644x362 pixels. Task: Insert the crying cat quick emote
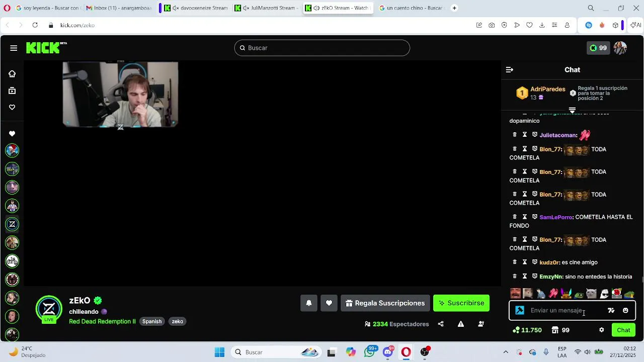[591, 293]
